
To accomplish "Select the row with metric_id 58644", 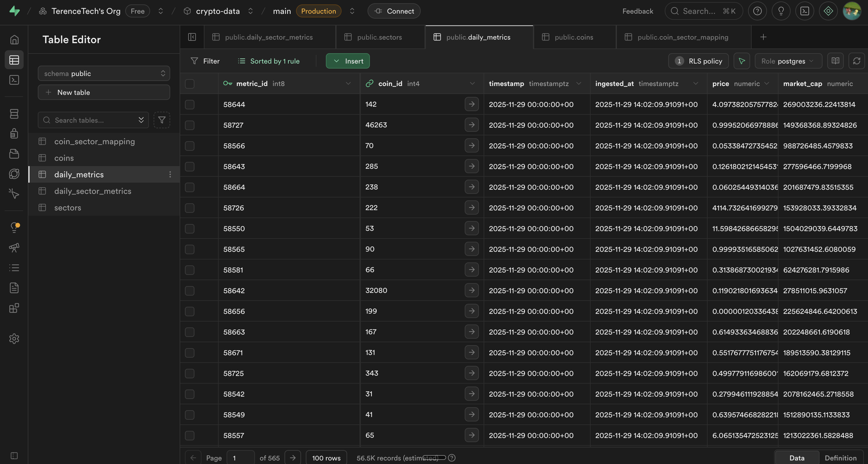I will 189,104.
